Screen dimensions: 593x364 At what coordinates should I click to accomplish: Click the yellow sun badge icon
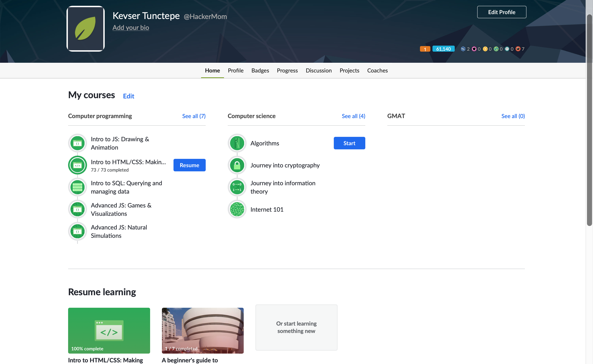pyautogui.click(x=485, y=49)
